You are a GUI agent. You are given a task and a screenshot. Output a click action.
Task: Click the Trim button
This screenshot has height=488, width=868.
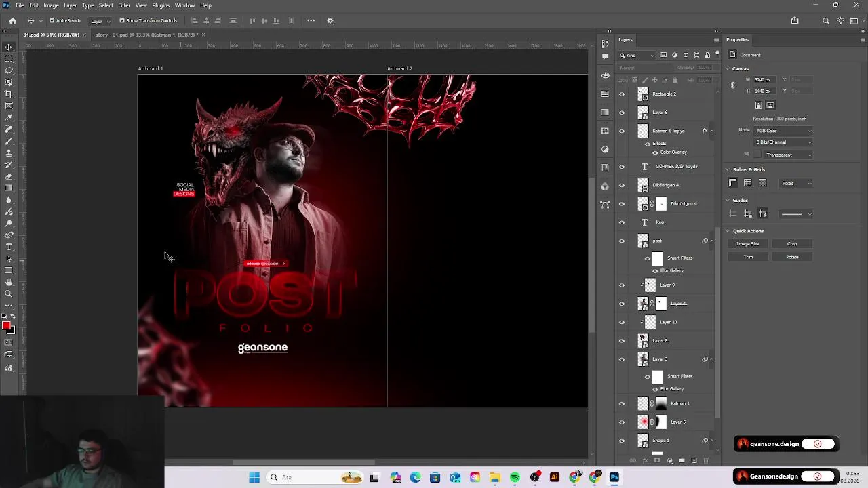(x=748, y=257)
